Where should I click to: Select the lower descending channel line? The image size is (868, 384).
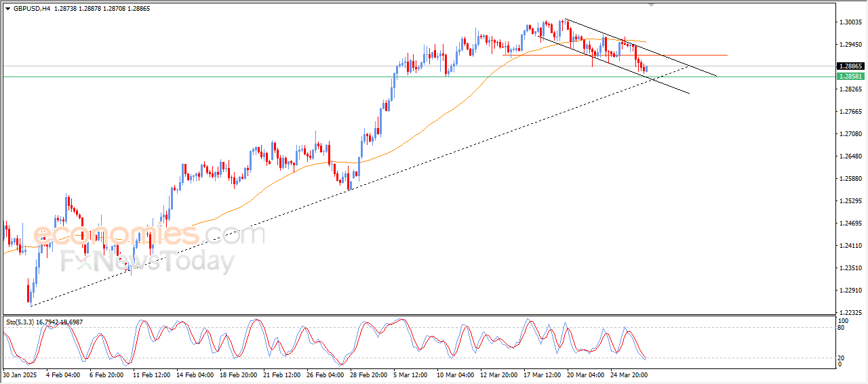pos(614,65)
